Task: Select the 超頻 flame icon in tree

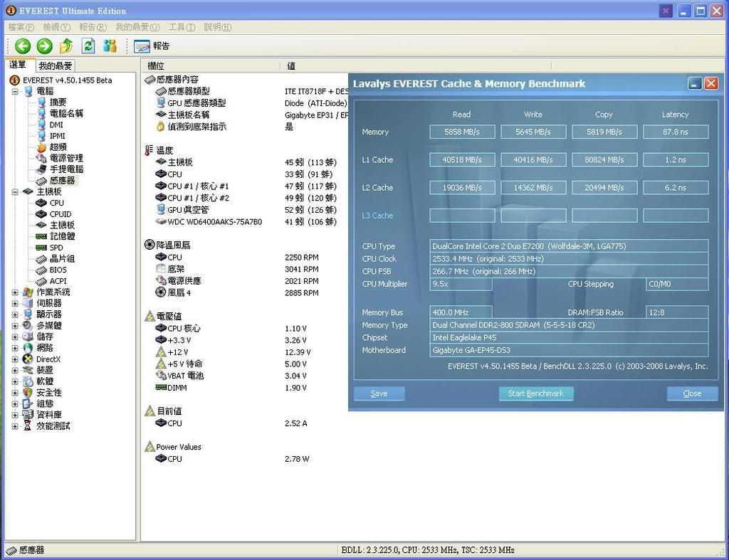Action: [41, 147]
